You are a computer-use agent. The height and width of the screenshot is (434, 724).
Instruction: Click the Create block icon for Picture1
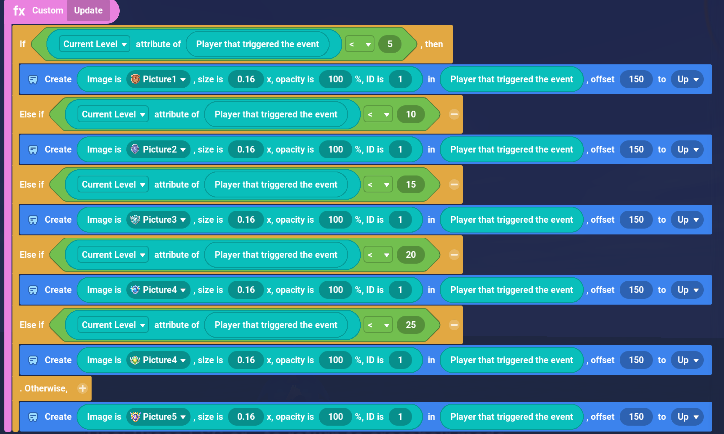click(x=33, y=79)
